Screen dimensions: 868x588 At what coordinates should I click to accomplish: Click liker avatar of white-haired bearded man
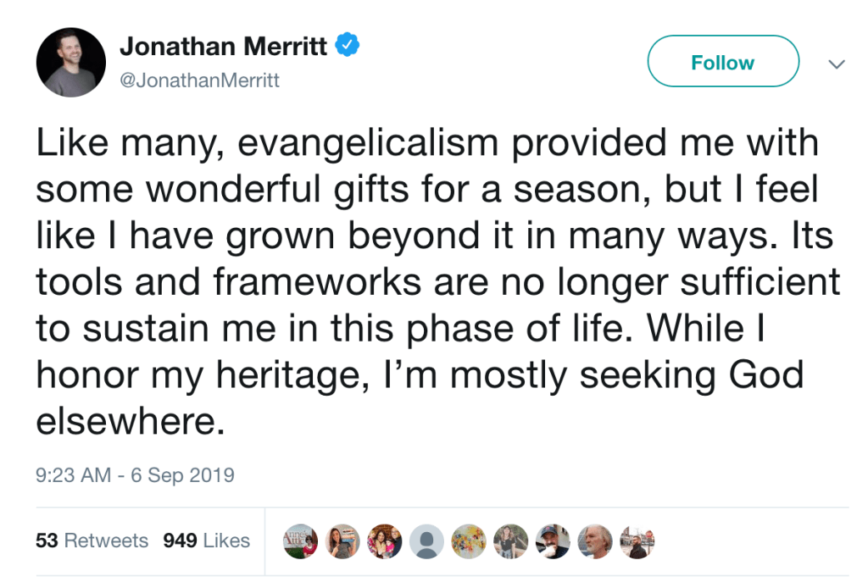click(x=595, y=541)
